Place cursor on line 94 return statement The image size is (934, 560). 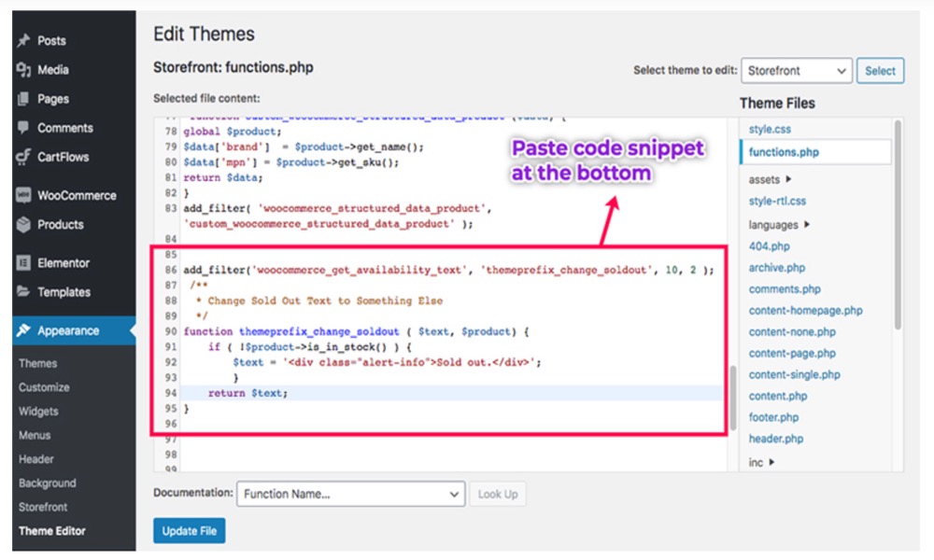[x=248, y=393]
